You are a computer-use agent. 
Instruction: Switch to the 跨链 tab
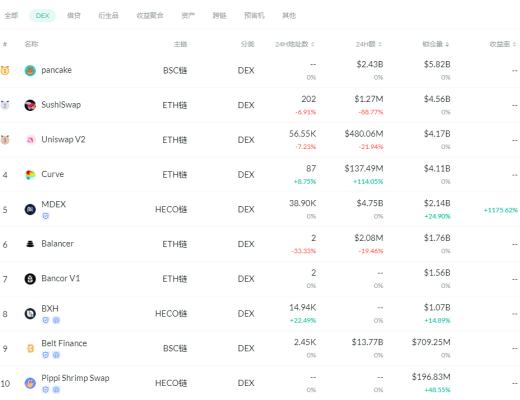pos(220,15)
